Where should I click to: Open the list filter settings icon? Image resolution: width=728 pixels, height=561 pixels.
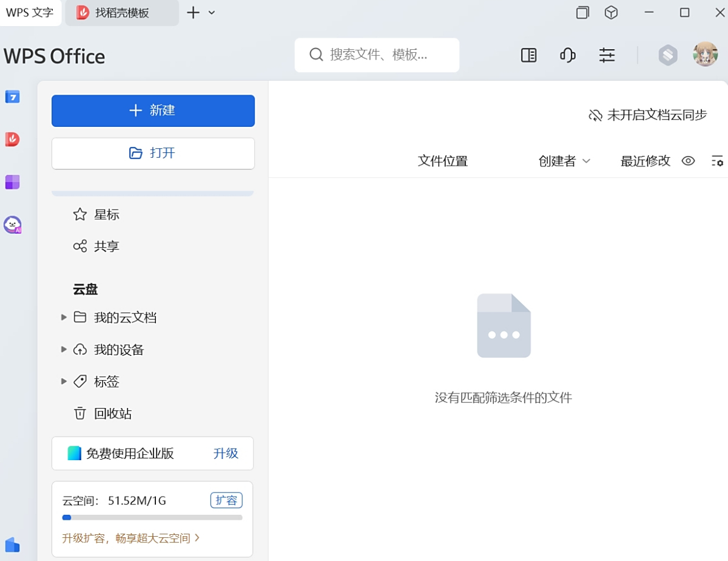tap(717, 161)
